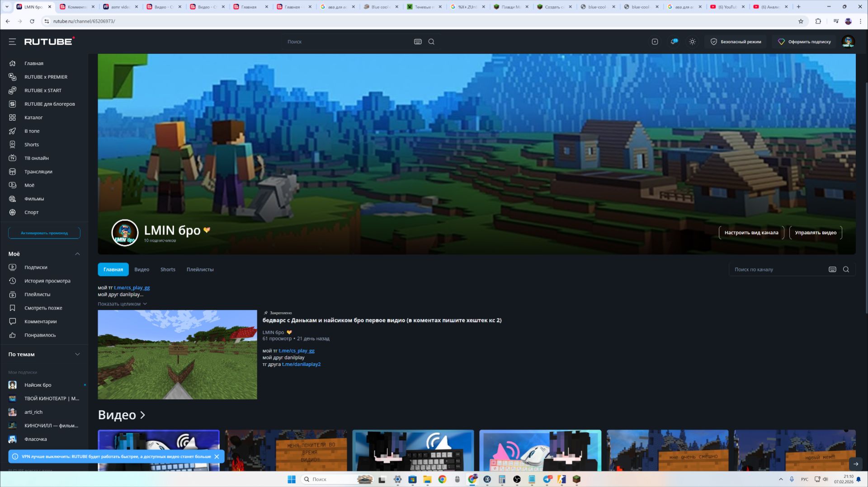The image size is (868, 487).
Task: Open RUTUBE x START in the sidebar
Action: [x=44, y=90]
